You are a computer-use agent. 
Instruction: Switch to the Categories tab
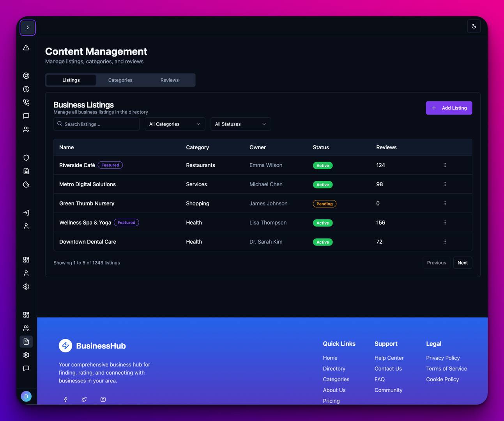120,80
